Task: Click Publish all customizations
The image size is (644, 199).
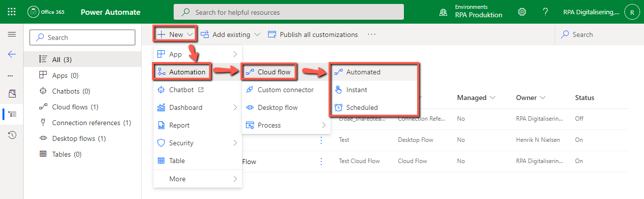Action: click(313, 34)
